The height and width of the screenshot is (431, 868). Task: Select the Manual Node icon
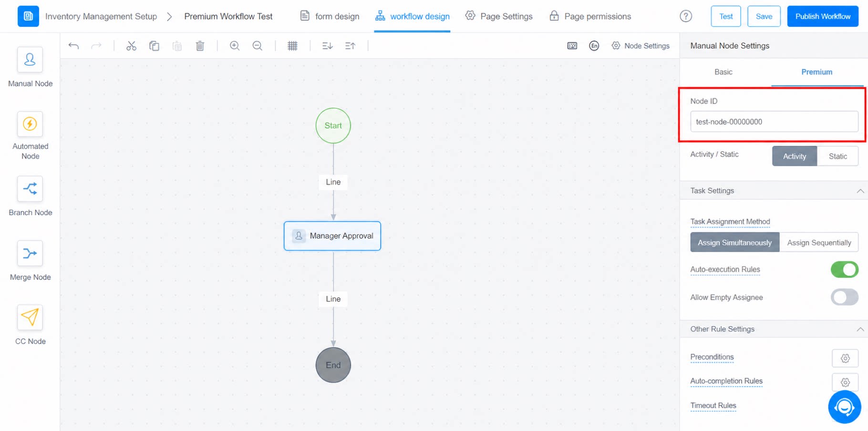tap(30, 60)
